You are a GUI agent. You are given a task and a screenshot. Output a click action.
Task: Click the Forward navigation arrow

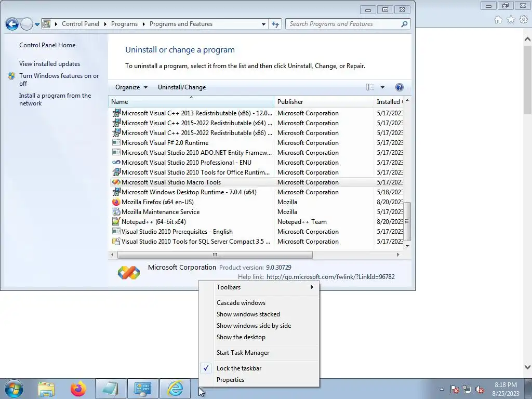pos(26,24)
